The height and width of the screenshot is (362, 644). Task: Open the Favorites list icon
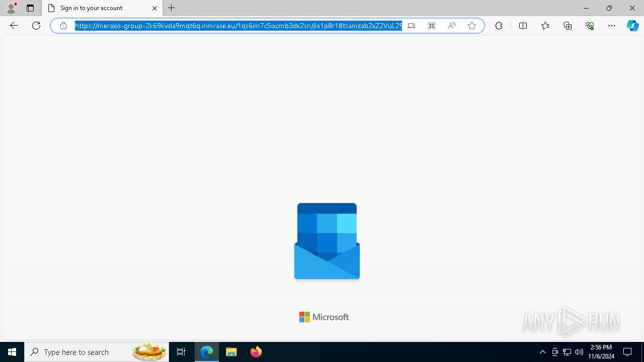[x=545, y=26]
